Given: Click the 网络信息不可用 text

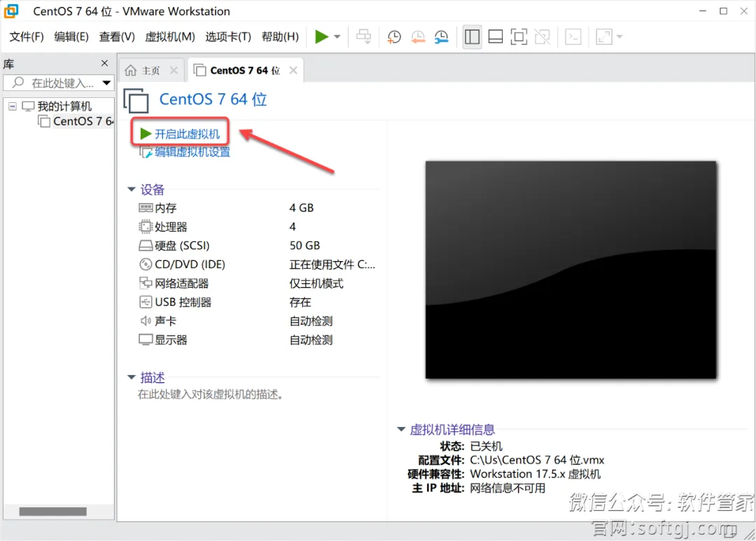Looking at the screenshot, I should [x=507, y=488].
